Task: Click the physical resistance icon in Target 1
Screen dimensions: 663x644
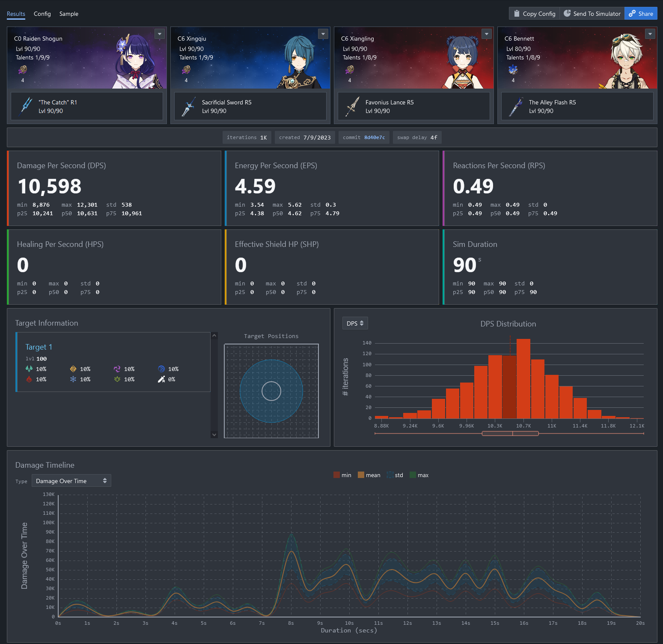Action: click(x=161, y=379)
